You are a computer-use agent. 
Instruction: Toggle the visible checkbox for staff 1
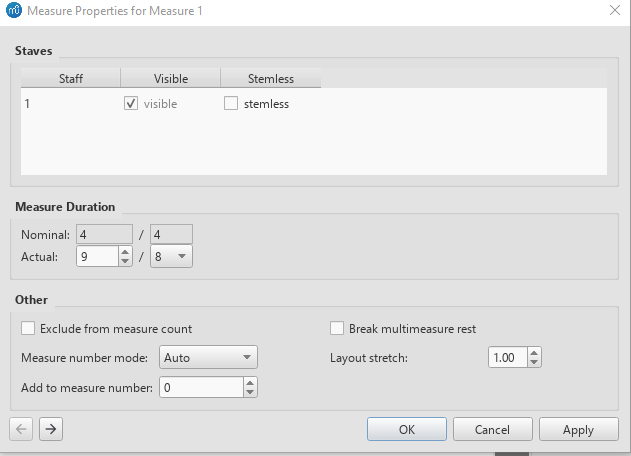[x=131, y=104]
